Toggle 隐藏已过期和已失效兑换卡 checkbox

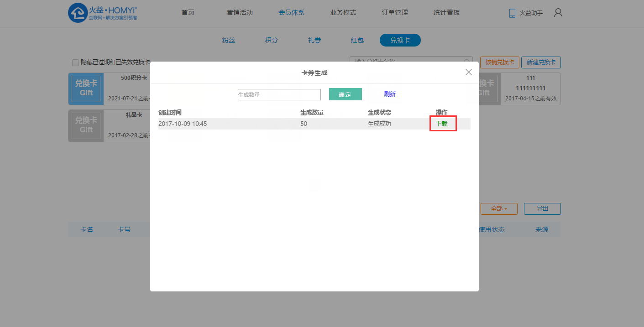coord(76,62)
